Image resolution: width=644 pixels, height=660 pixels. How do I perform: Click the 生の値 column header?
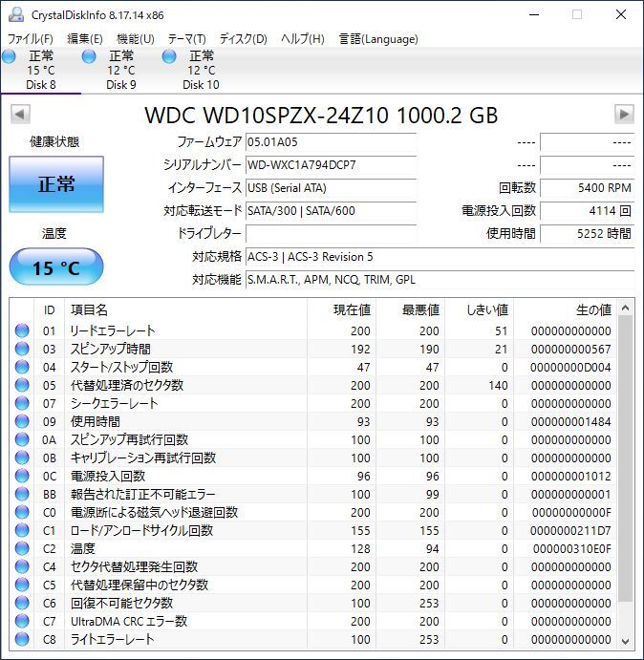pyautogui.click(x=566, y=309)
